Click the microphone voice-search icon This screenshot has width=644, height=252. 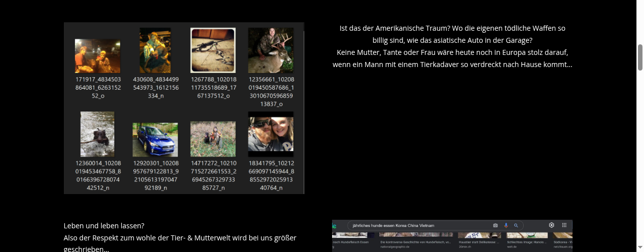(506, 225)
